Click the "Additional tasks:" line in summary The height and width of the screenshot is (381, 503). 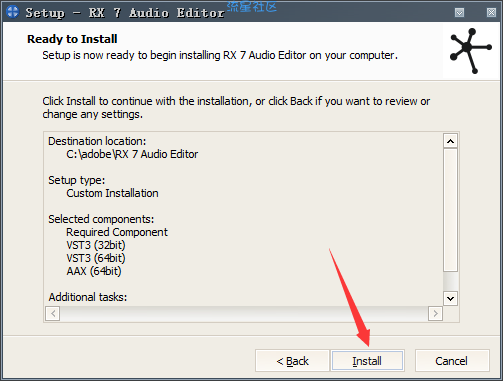pos(88,297)
